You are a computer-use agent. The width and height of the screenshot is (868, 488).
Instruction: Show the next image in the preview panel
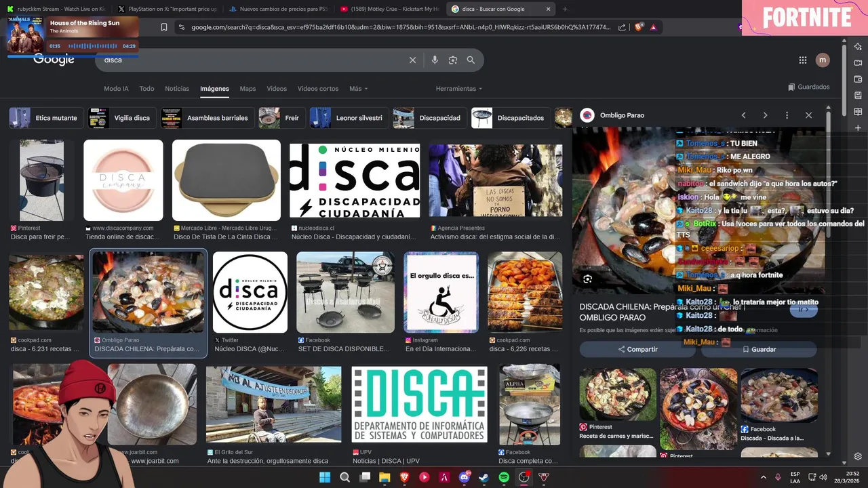click(x=765, y=115)
